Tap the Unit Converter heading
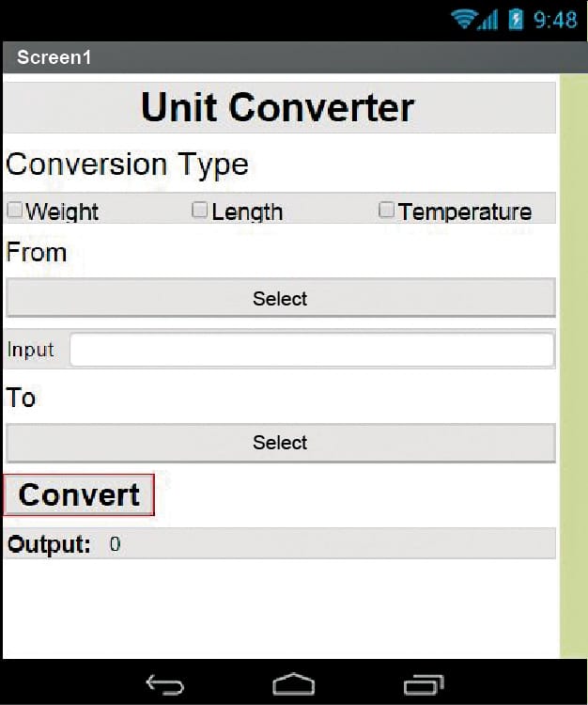Image resolution: width=588 pixels, height=705 pixels. coord(278,107)
